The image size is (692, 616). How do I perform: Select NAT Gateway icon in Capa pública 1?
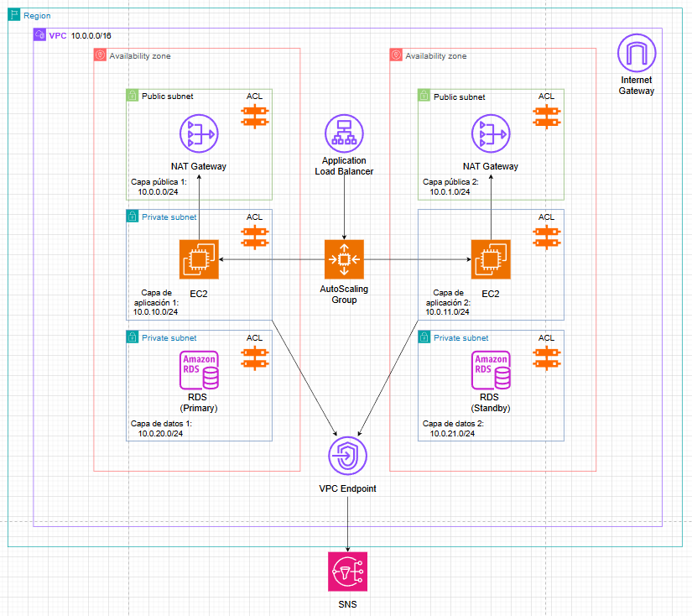[x=199, y=133]
